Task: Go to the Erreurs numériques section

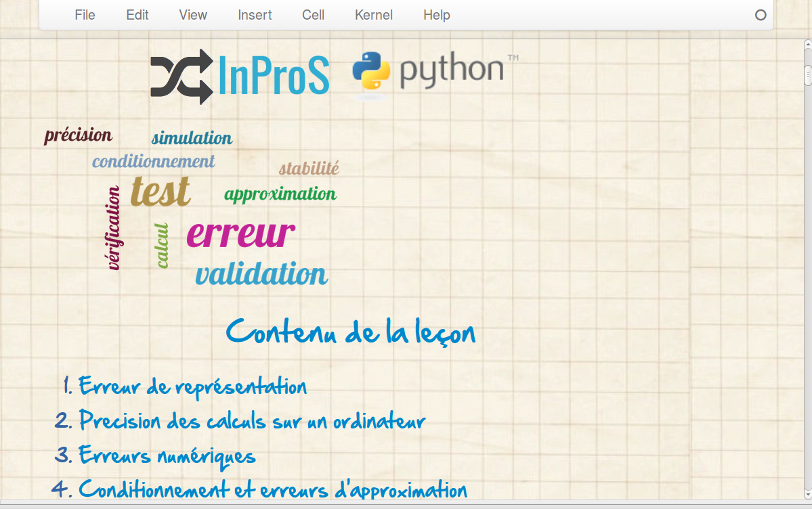Action: tap(167, 455)
